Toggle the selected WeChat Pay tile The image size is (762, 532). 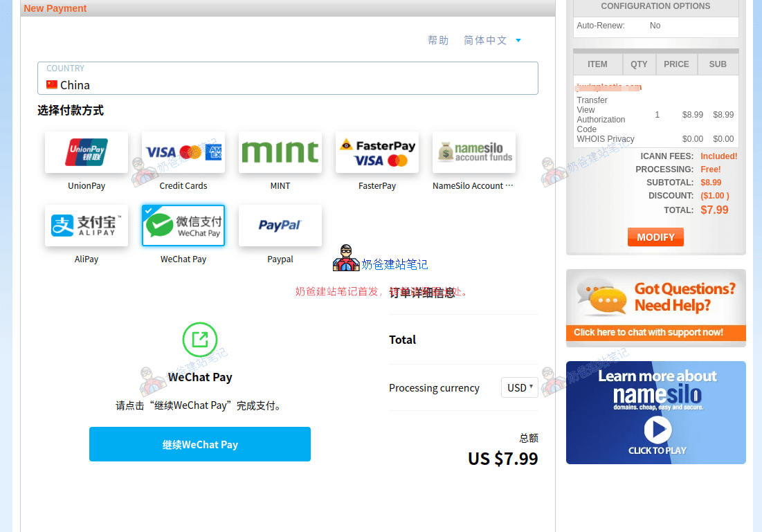tap(183, 226)
